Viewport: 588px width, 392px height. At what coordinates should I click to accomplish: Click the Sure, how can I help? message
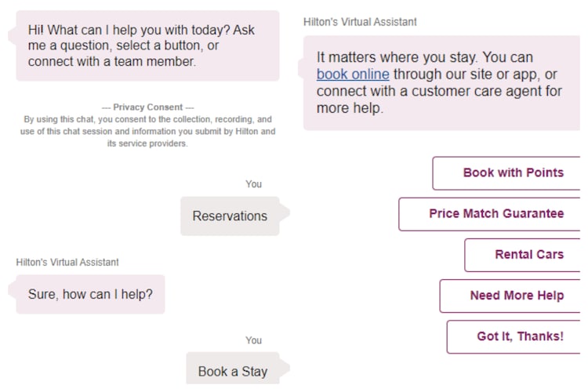(x=90, y=295)
